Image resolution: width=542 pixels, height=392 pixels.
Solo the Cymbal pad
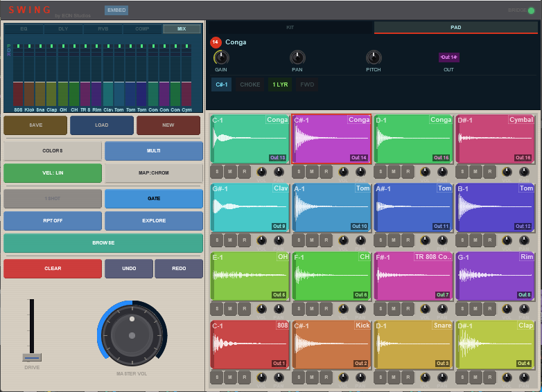coord(462,172)
